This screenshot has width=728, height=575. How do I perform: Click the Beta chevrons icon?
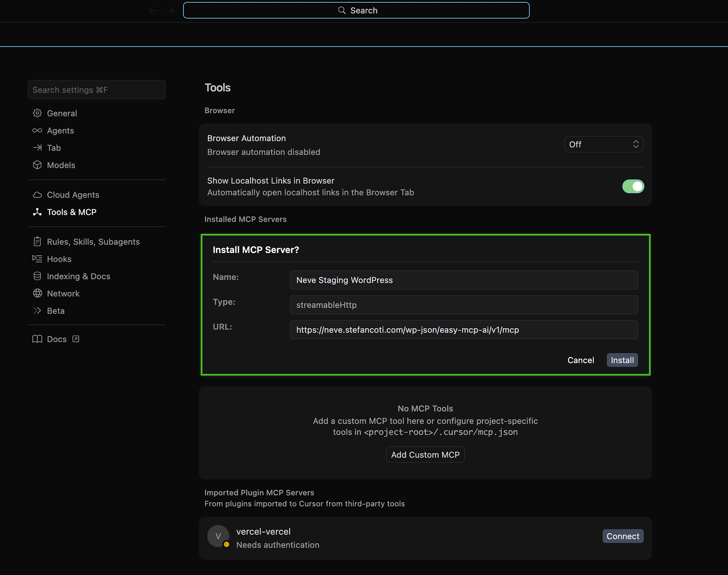click(x=37, y=310)
